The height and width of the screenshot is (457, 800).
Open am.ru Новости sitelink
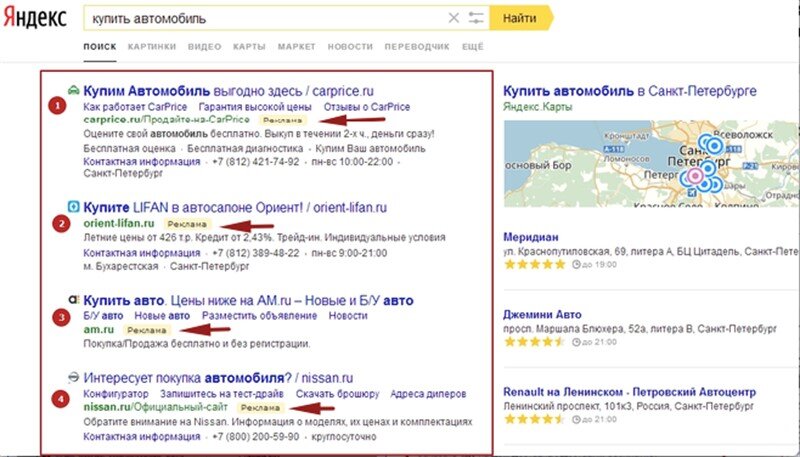click(348, 316)
